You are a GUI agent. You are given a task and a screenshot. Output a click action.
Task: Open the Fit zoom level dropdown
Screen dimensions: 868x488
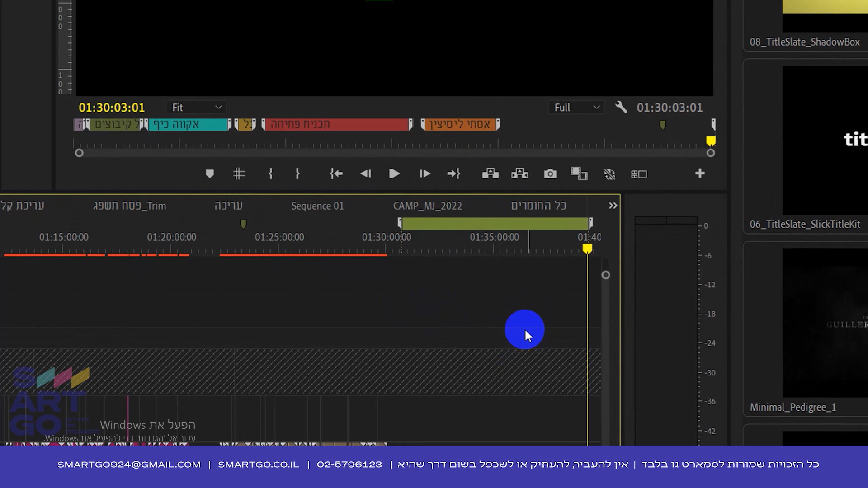pos(196,108)
